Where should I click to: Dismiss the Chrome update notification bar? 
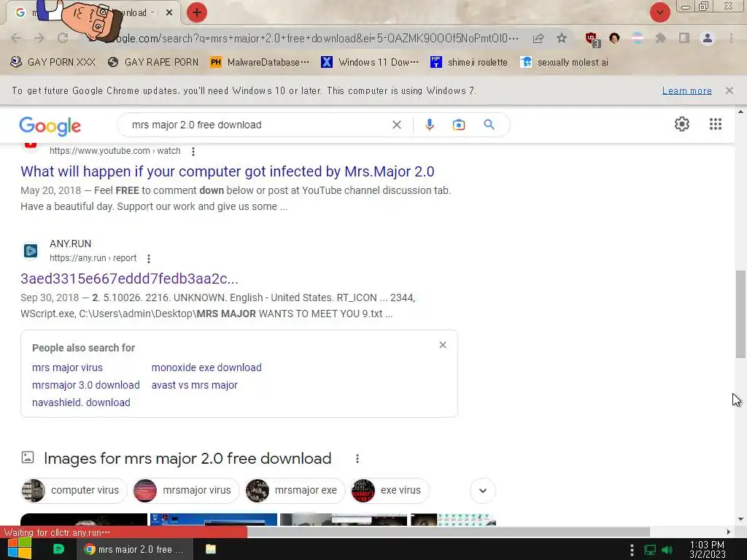point(729,90)
